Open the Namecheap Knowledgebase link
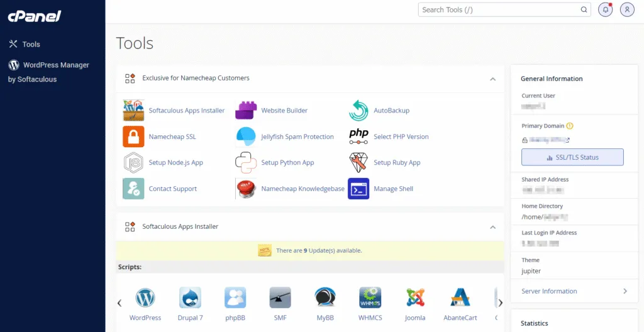This screenshot has width=644, height=332. [x=303, y=189]
